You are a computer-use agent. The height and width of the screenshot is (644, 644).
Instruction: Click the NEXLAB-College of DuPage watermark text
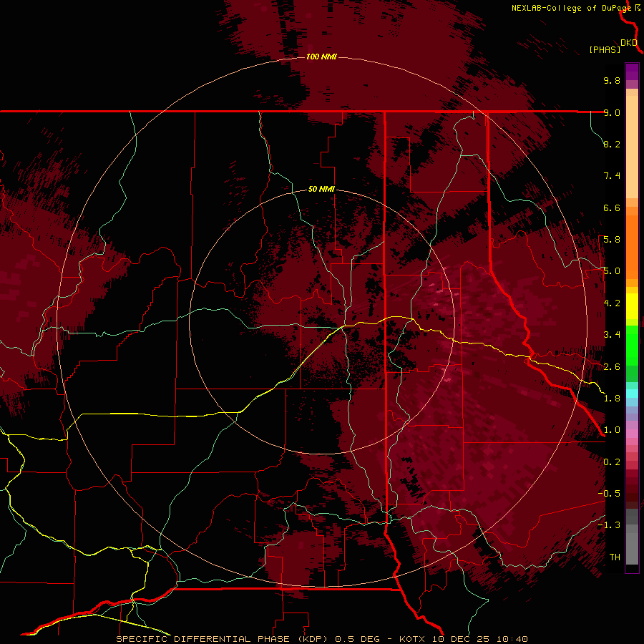point(571,8)
